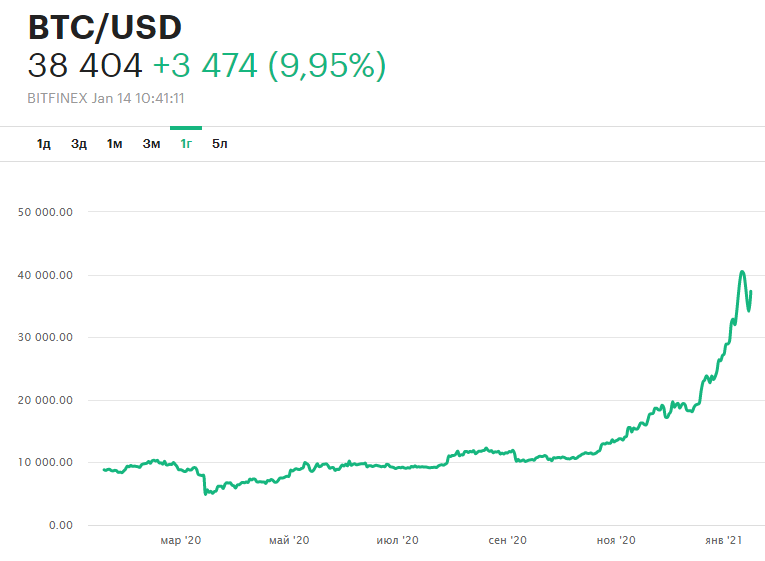Click the green +3 474 (9,95%) change value
Viewport: 765px width, 561px height.
coord(269,66)
